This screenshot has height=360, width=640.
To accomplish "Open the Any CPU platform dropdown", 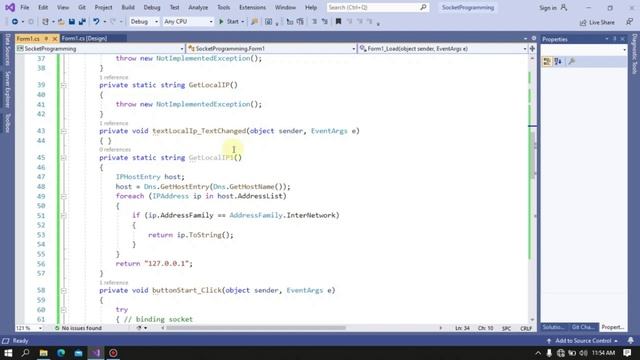I will 211,22.
